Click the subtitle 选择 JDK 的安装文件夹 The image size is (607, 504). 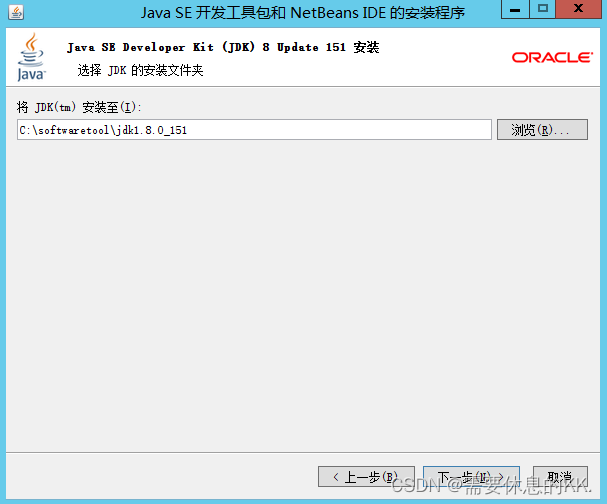click(x=141, y=70)
